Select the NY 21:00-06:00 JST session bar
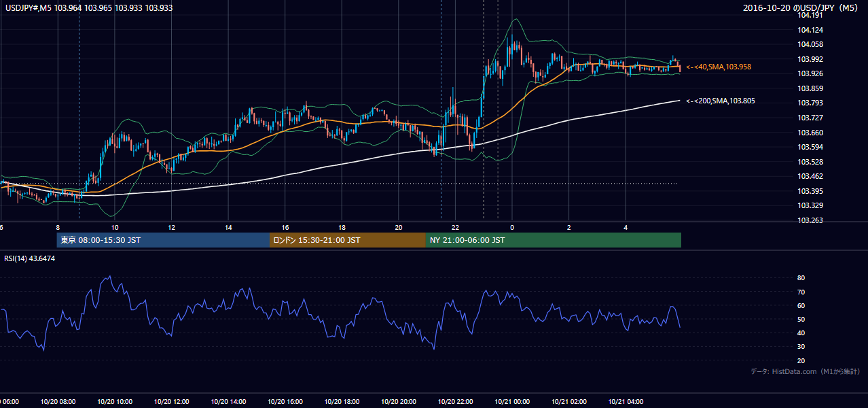Viewport: 868px width, 408px height. (554, 240)
